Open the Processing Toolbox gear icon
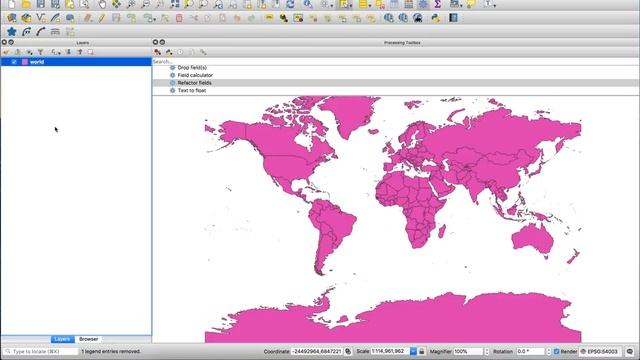The width and height of the screenshot is (640, 360). pos(423,4)
